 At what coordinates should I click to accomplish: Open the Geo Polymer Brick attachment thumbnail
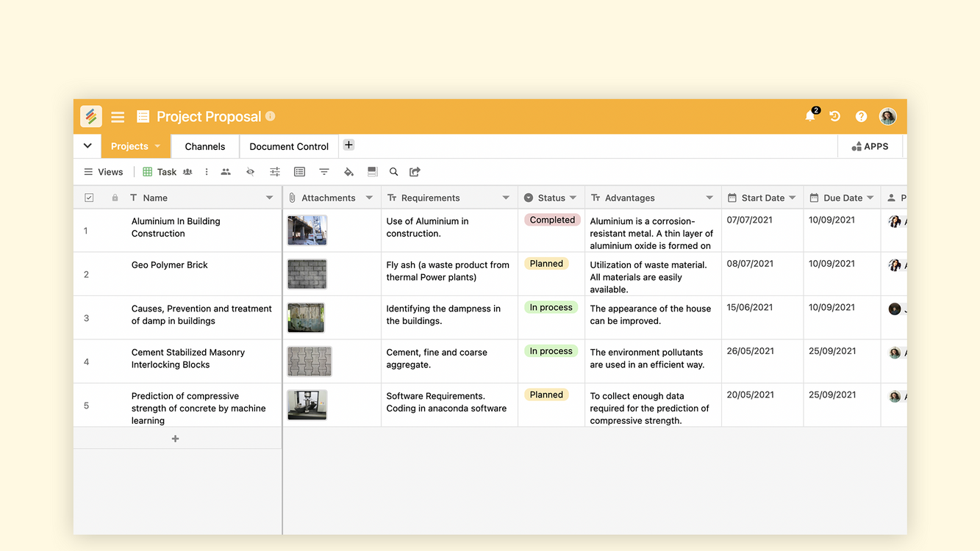point(307,274)
